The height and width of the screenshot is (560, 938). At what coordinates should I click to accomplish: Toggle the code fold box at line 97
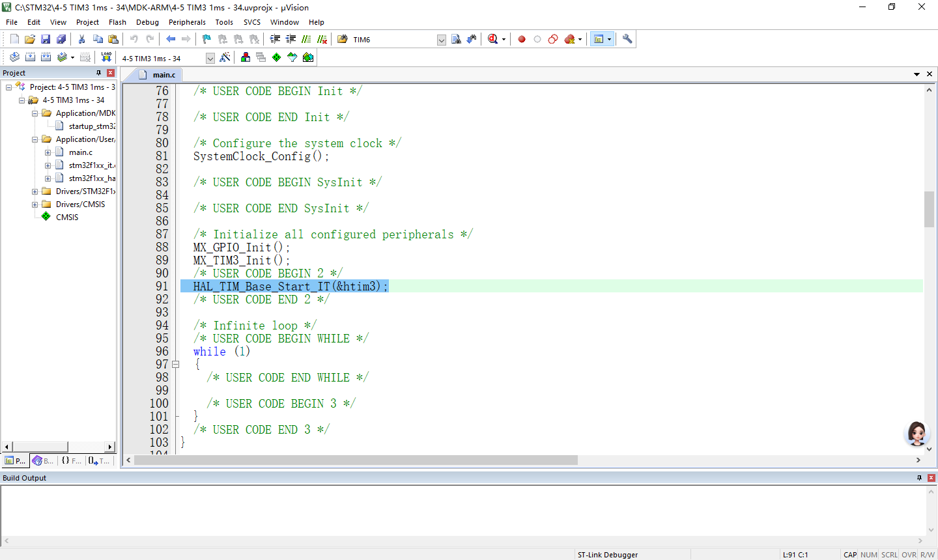(x=175, y=365)
